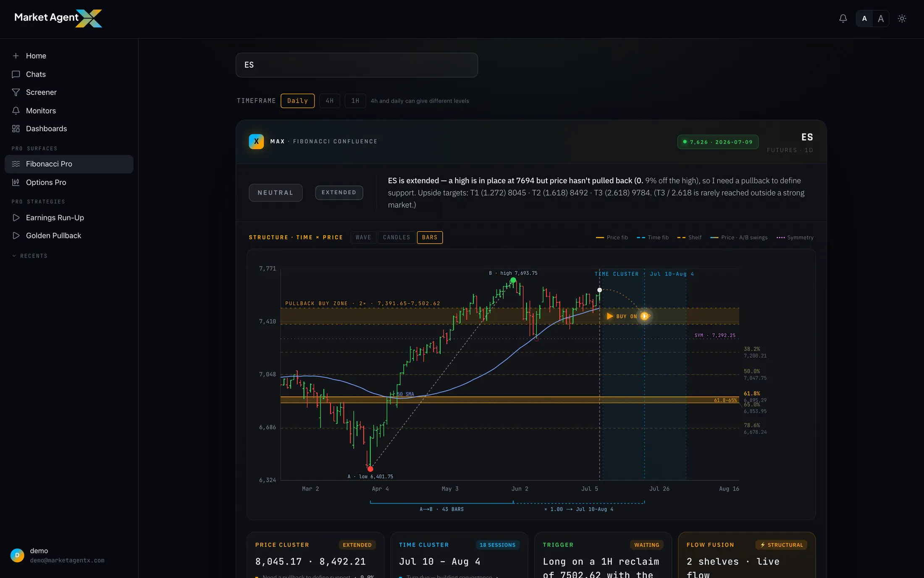Click the 50 SMA label

[405, 394]
